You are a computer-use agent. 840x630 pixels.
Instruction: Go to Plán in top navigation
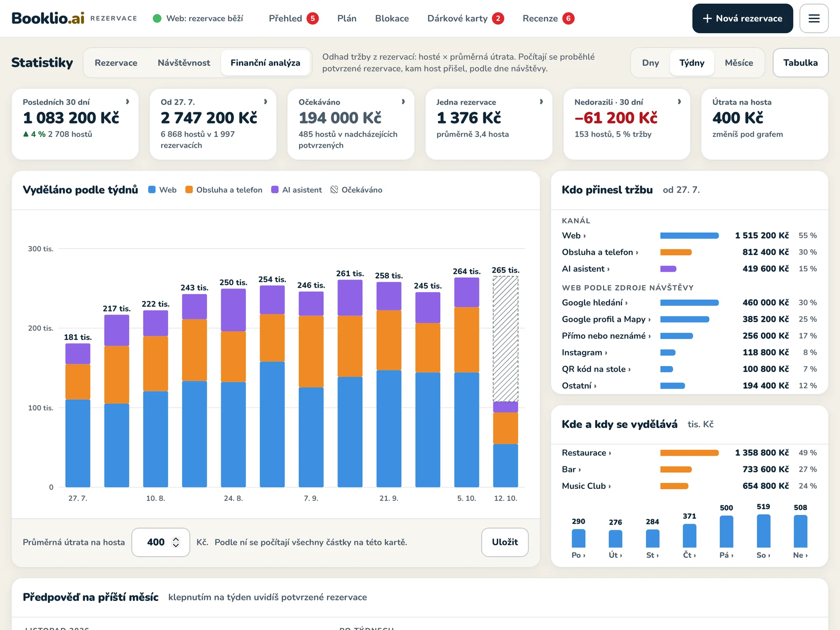pyautogui.click(x=347, y=18)
